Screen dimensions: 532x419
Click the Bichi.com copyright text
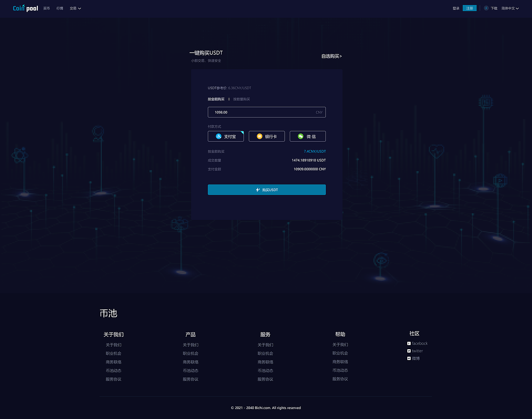click(x=266, y=408)
